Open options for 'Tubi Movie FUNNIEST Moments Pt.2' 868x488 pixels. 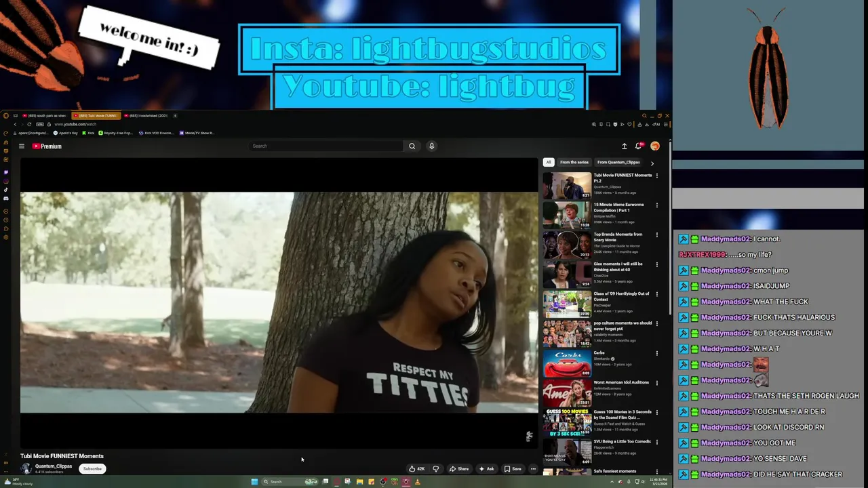click(x=656, y=176)
